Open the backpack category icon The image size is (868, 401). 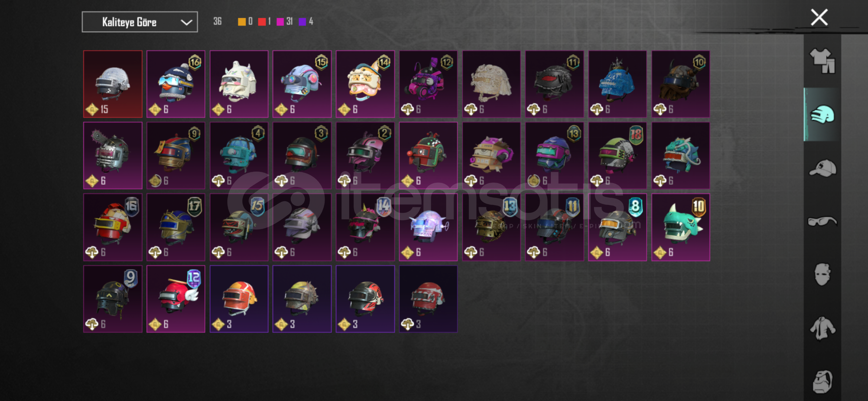click(822, 381)
